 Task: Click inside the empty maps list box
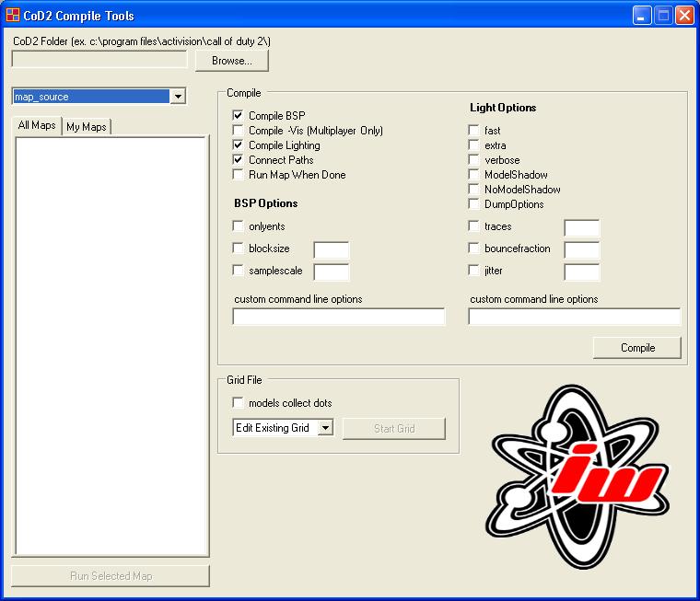(x=111, y=346)
